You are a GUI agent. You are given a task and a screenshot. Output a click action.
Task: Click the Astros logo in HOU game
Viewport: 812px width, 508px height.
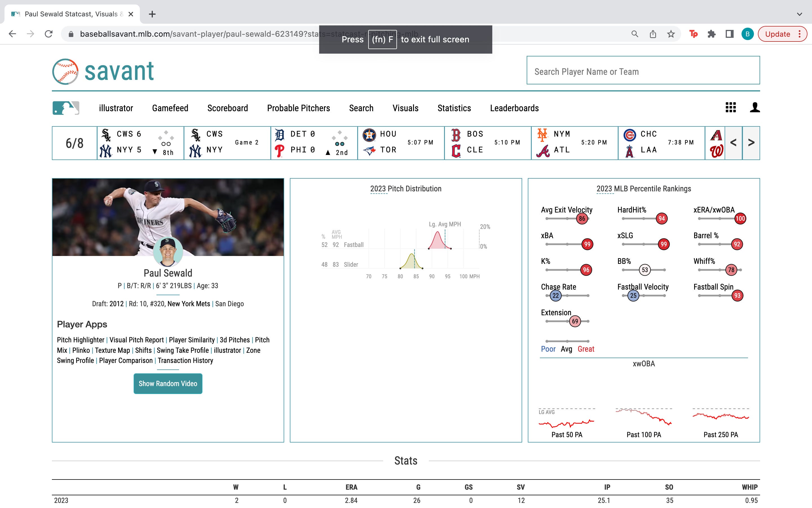[x=369, y=135]
